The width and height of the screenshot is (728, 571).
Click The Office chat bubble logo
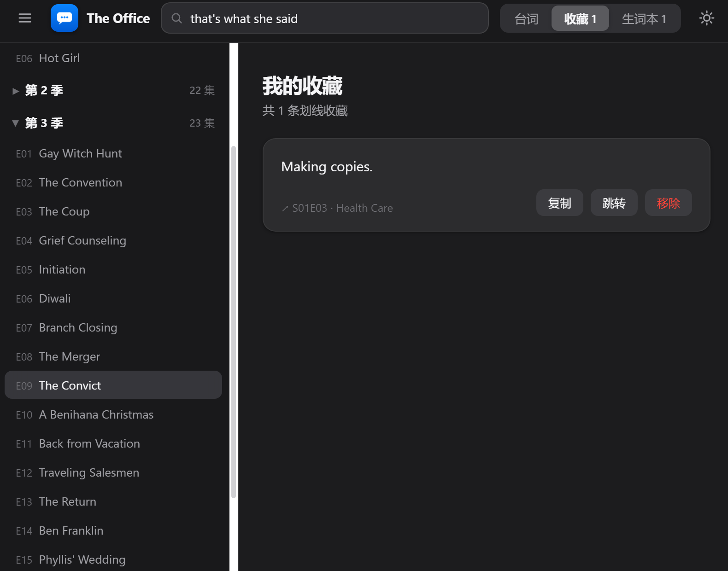coord(65,18)
